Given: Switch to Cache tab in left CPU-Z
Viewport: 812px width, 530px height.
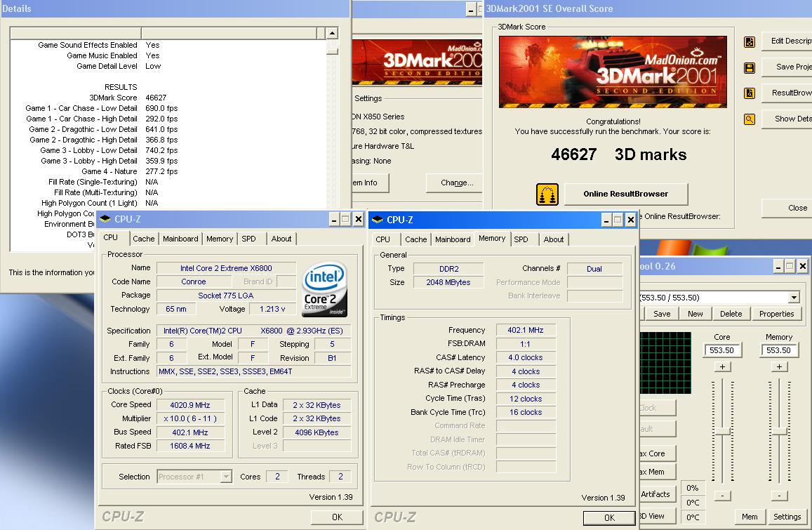Looking at the screenshot, I should [143, 239].
